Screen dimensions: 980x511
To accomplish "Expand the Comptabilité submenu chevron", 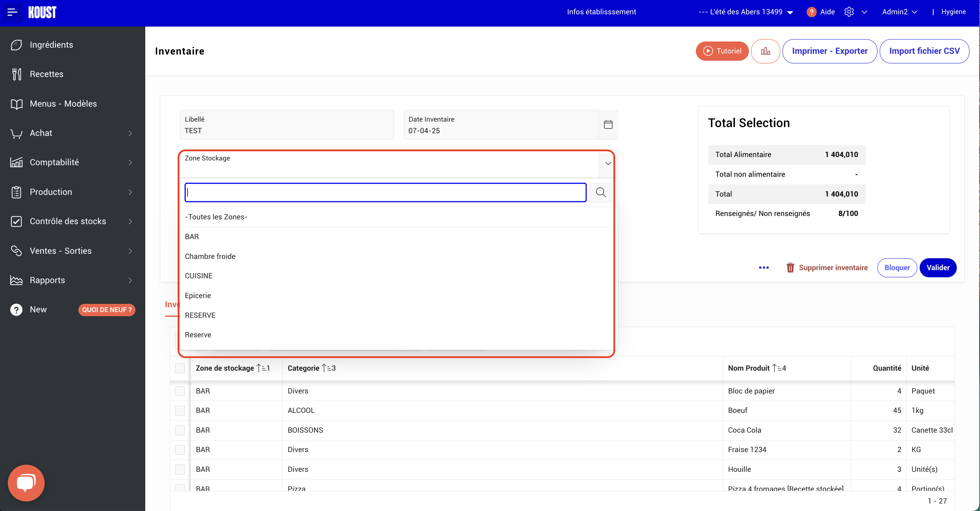I will click(x=131, y=163).
